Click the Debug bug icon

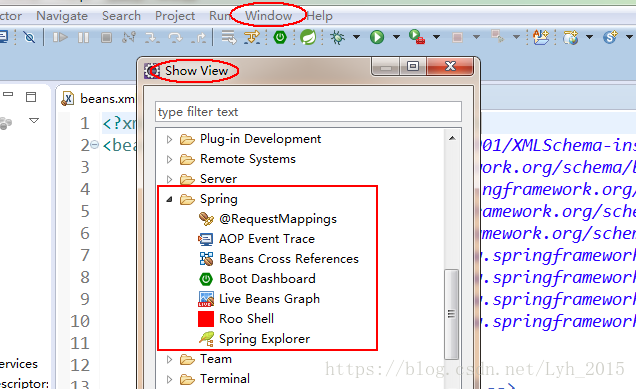pyautogui.click(x=337, y=37)
